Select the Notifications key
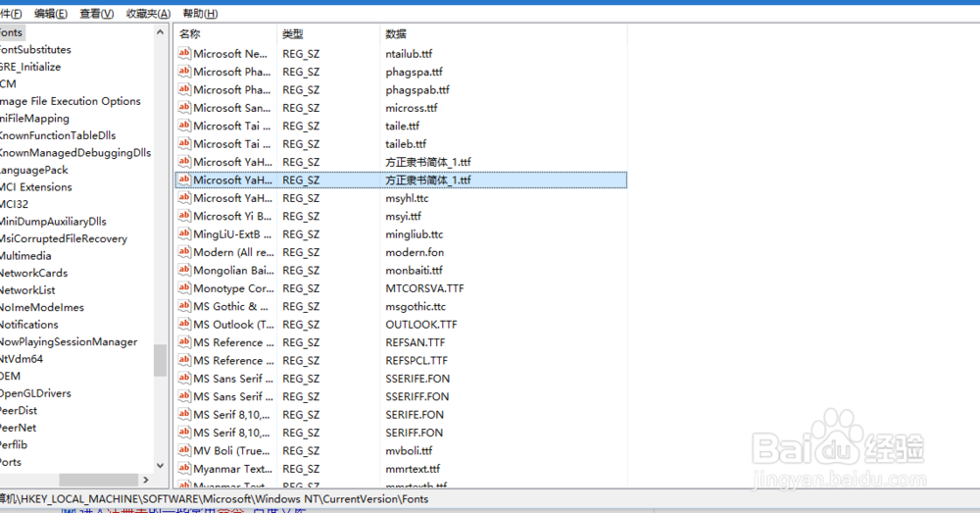The width and height of the screenshot is (980, 513). pyautogui.click(x=28, y=325)
